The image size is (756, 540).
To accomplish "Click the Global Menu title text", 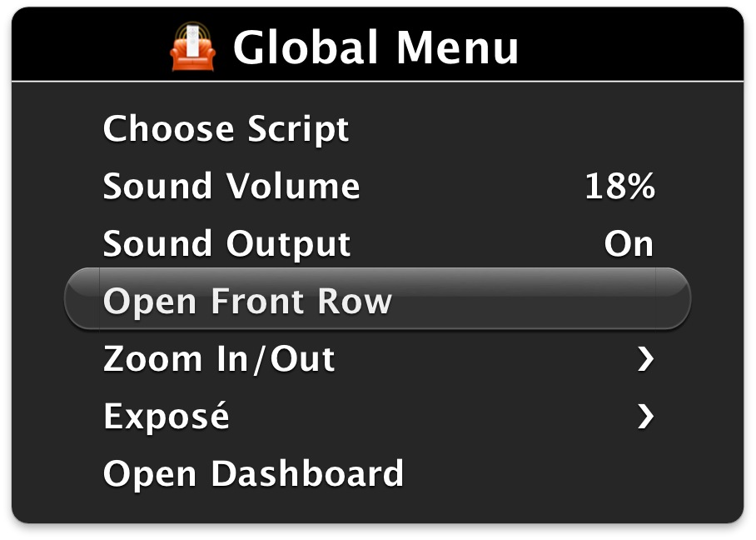I will (x=376, y=48).
